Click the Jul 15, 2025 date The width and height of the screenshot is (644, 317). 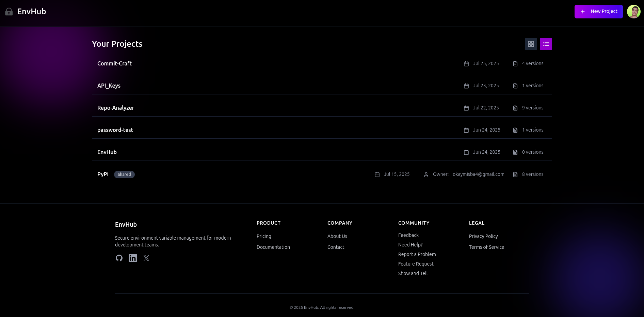[x=397, y=174]
